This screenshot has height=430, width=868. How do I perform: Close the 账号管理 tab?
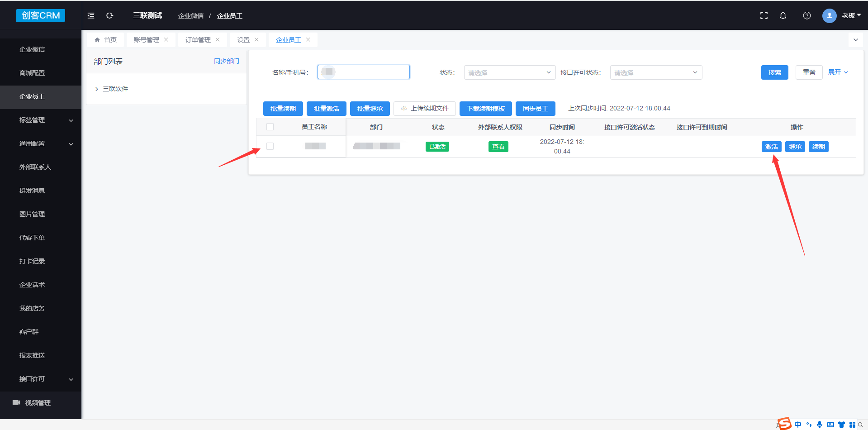[x=166, y=40]
